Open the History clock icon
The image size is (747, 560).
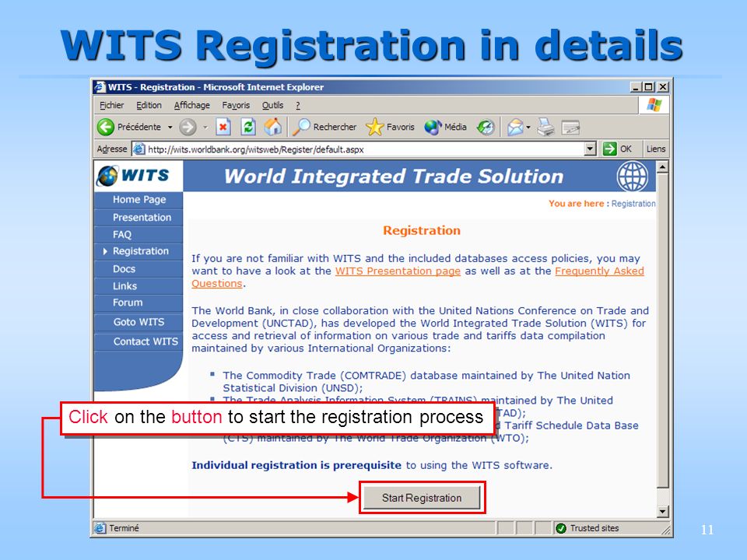pyautogui.click(x=486, y=127)
